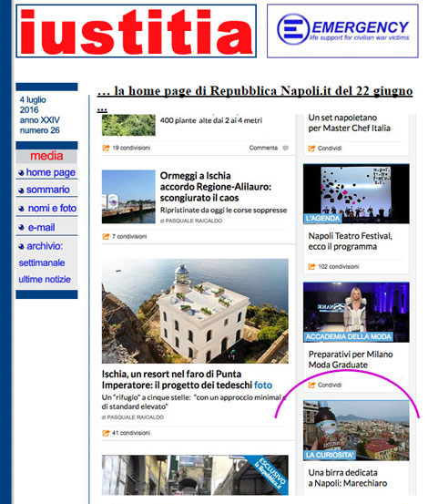Open the ultime notizie archive link

tap(45, 279)
